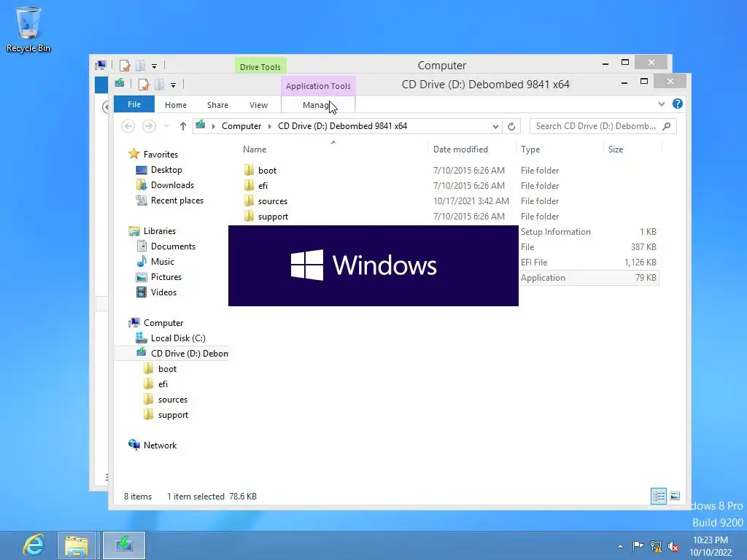Open the Recycle Bin desktop icon
This screenshot has height=560, width=747.
[28, 29]
